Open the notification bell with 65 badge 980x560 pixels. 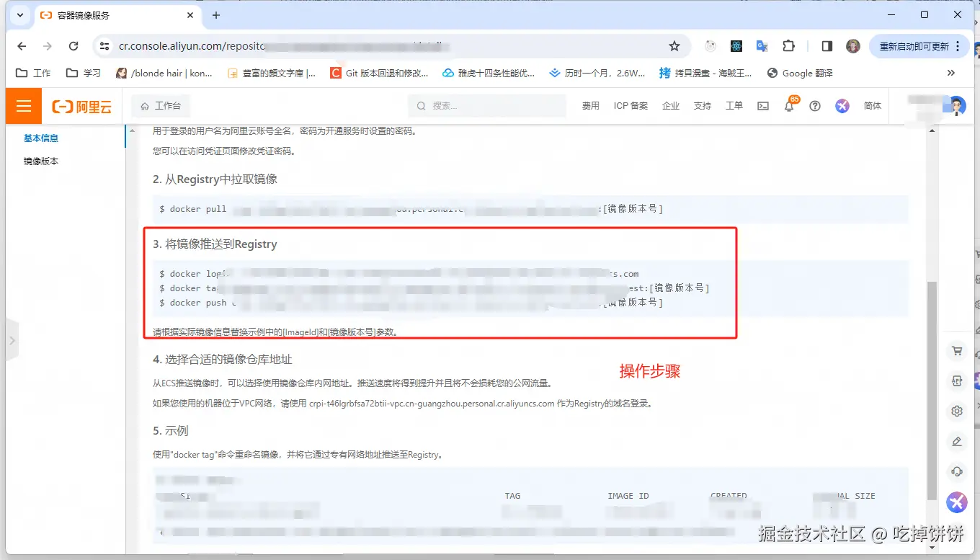[789, 106]
